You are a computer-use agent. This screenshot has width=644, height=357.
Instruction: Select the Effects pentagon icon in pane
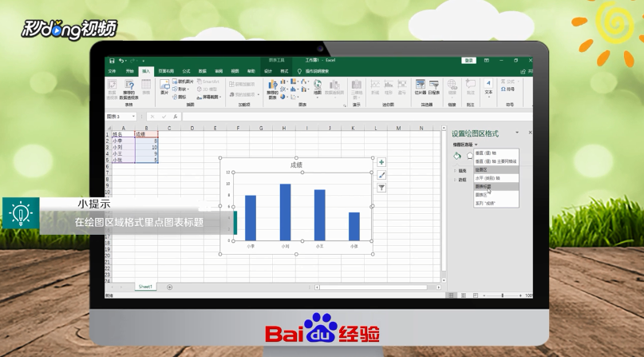470,156
